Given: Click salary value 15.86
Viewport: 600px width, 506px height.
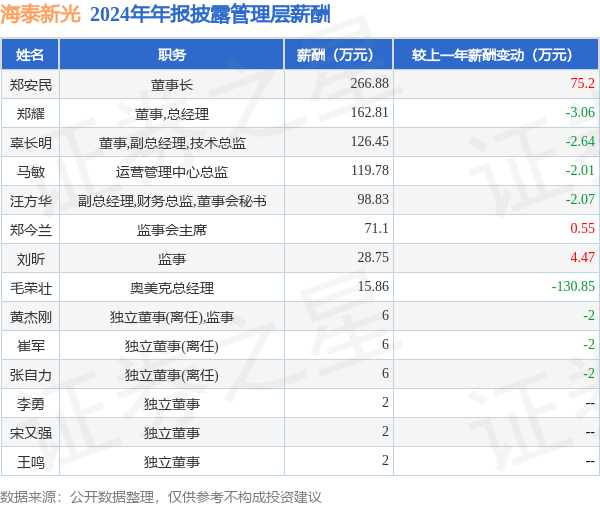Looking at the screenshot, I should tap(373, 286).
